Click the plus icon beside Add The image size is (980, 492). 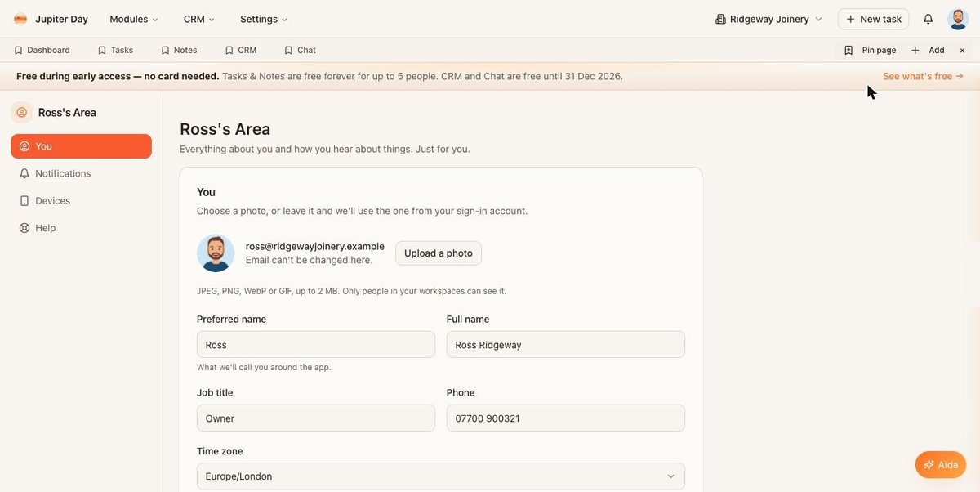click(x=915, y=50)
